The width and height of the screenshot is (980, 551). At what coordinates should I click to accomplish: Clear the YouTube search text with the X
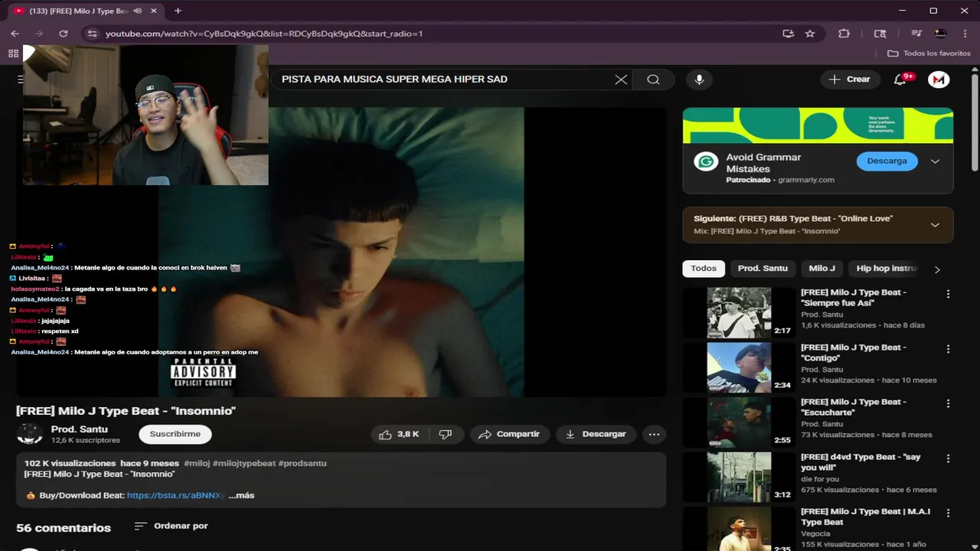pyautogui.click(x=621, y=80)
